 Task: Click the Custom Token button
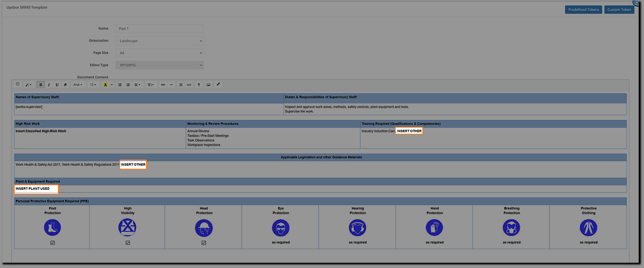click(x=619, y=9)
